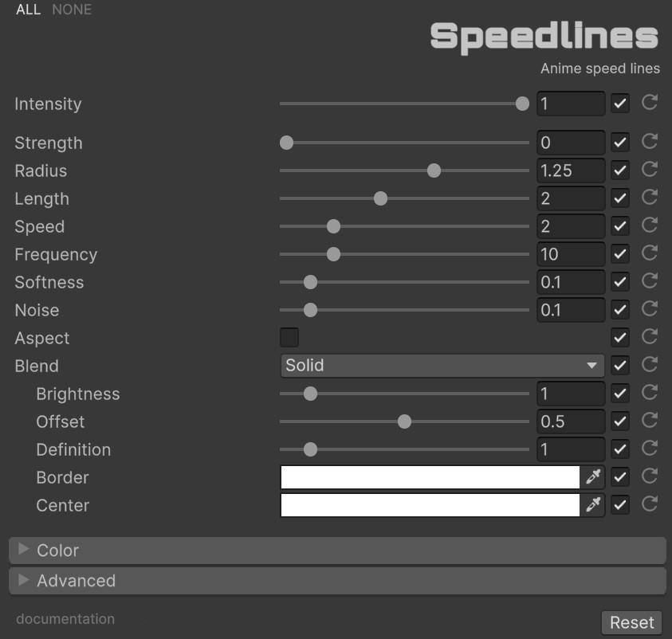Image resolution: width=672 pixels, height=639 pixels.
Task: Open the documentation link
Action: [x=65, y=619]
